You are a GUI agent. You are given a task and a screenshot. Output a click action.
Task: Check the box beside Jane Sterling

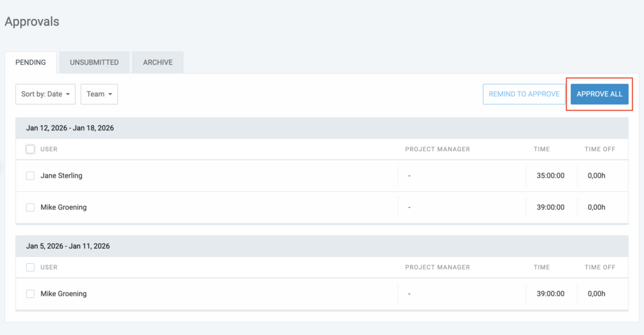pyautogui.click(x=30, y=176)
